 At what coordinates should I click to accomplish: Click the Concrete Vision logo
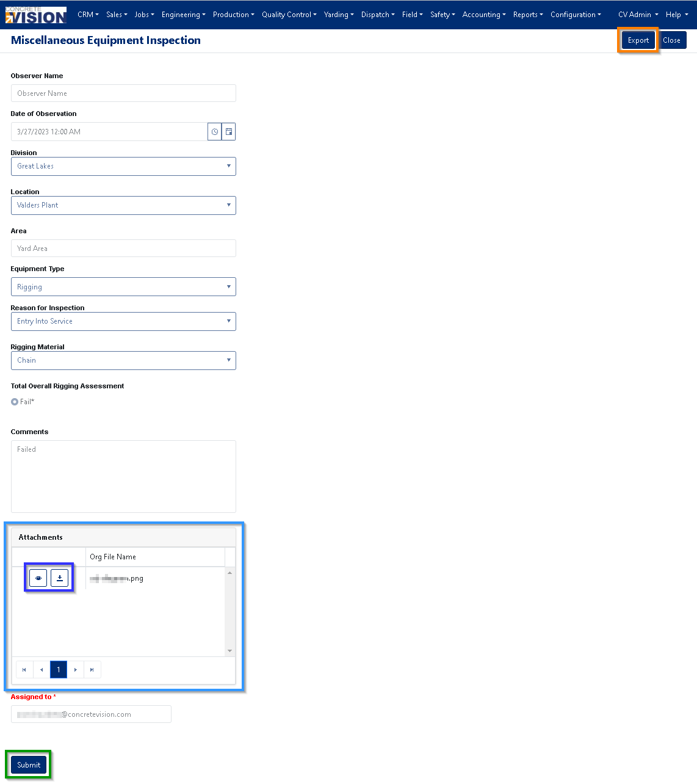(35, 15)
